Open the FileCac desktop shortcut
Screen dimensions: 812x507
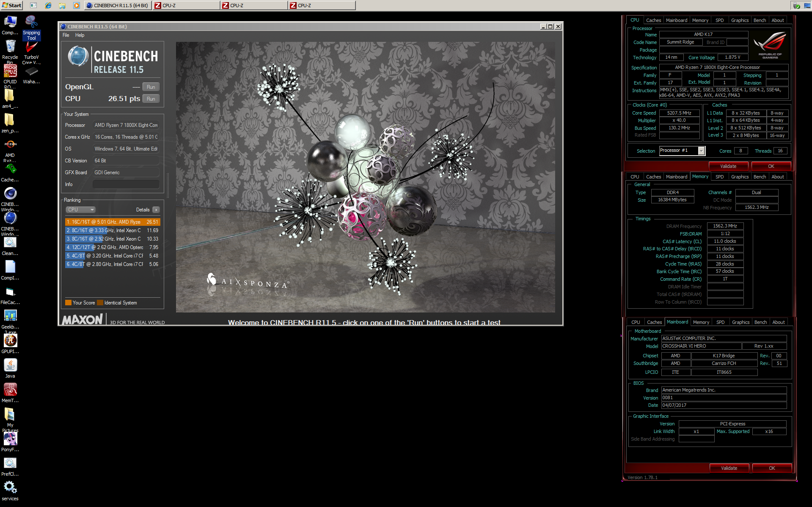point(10,295)
